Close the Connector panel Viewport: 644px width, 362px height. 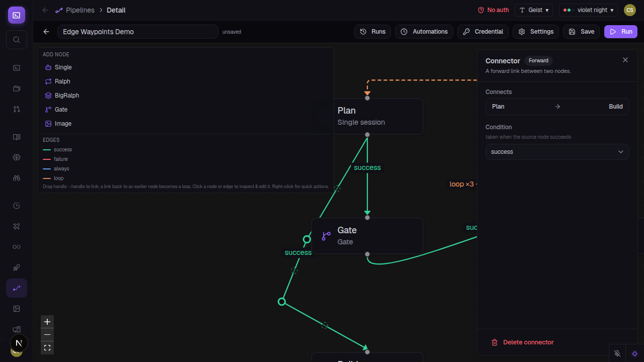coord(625,60)
